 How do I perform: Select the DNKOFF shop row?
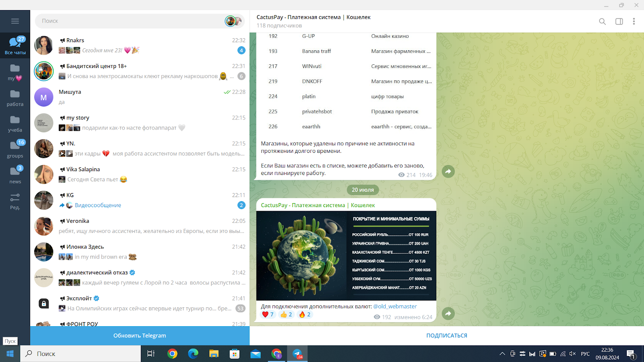[346, 81]
